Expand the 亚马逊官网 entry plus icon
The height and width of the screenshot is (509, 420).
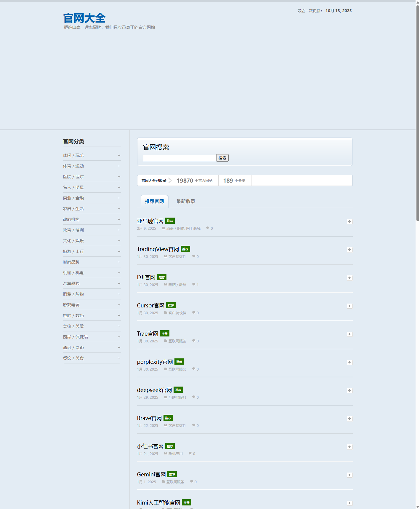coord(350,221)
